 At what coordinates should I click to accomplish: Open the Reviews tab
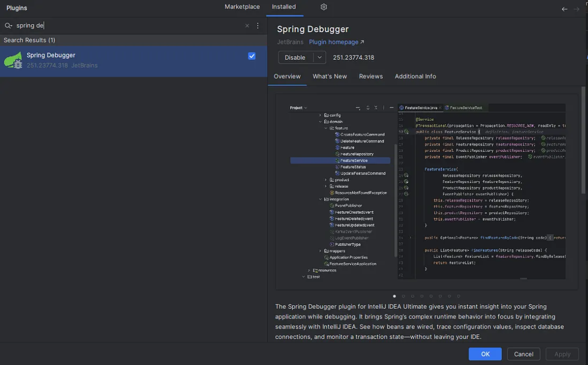[x=371, y=76]
